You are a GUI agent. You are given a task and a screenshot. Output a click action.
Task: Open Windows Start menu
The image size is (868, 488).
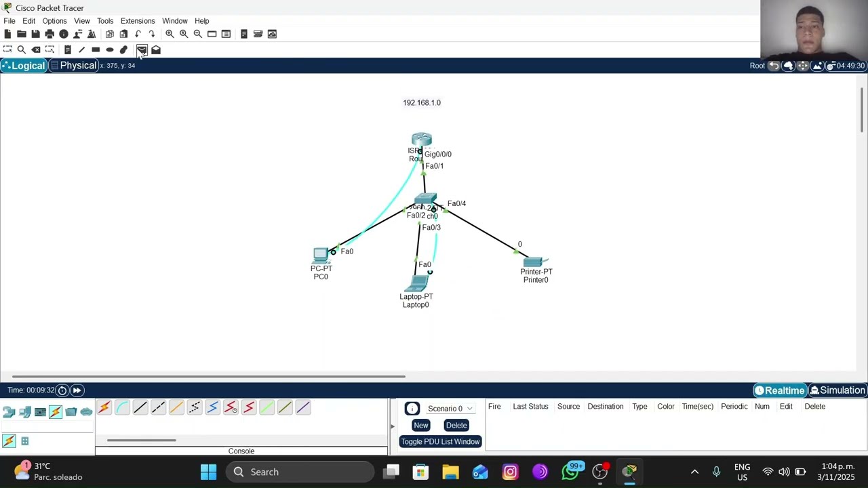pyautogui.click(x=208, y=472)
